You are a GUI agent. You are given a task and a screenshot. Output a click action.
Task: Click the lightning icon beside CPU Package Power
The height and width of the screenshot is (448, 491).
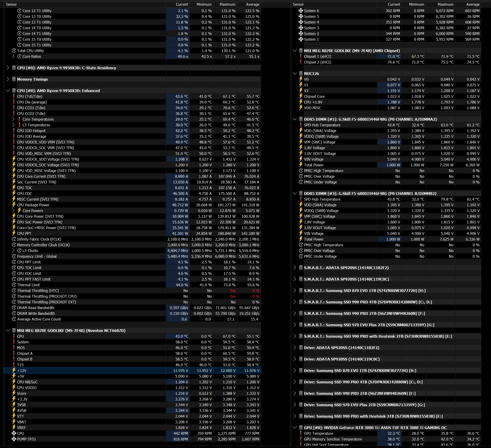tap(14, 205)
